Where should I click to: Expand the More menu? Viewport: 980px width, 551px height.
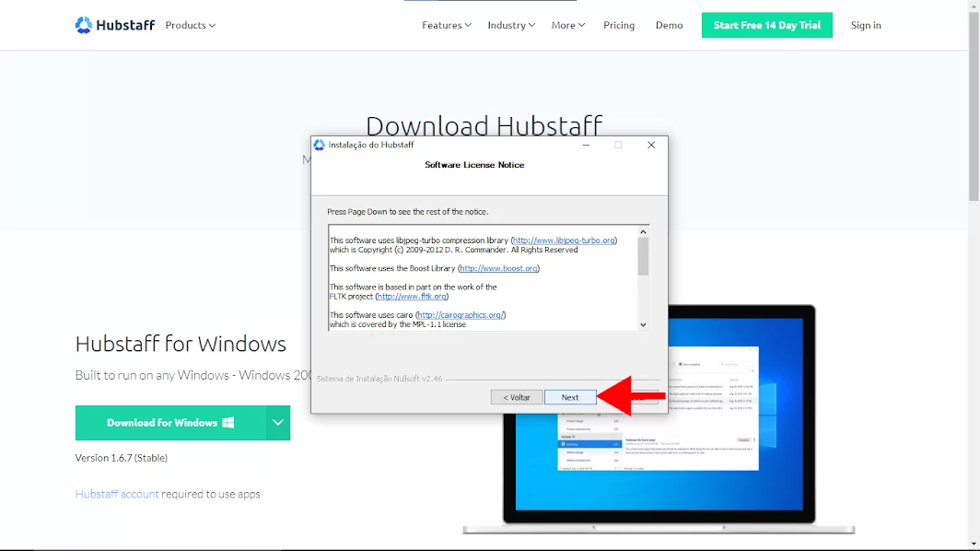(x=567, y=25)
